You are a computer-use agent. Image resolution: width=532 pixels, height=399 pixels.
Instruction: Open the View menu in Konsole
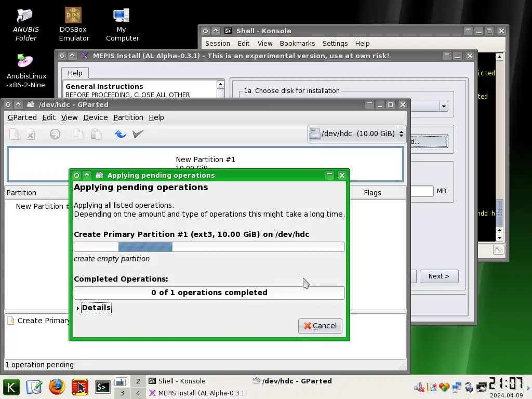[x=264, y=44]
